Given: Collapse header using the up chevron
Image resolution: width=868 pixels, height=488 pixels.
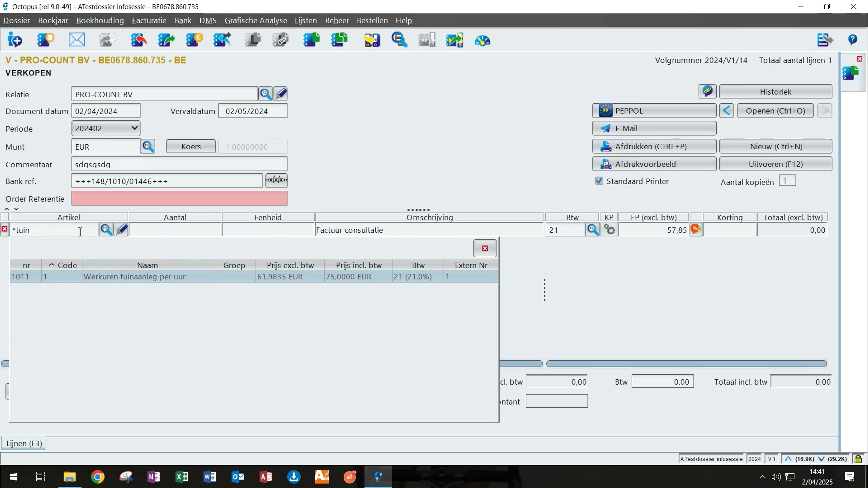Looking at the screenshot, I should click(7, 209).
